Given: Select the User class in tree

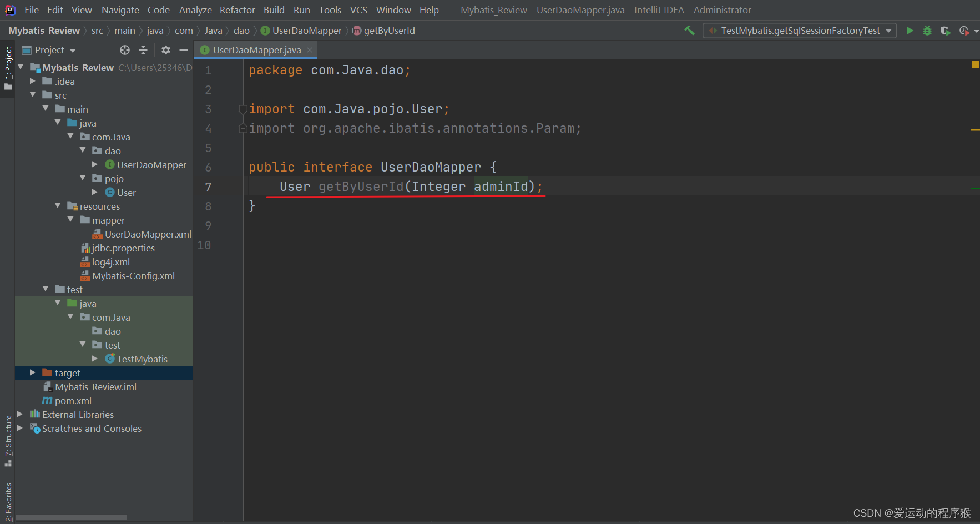Looking at the screenshot, I should [x=120, y=193].
